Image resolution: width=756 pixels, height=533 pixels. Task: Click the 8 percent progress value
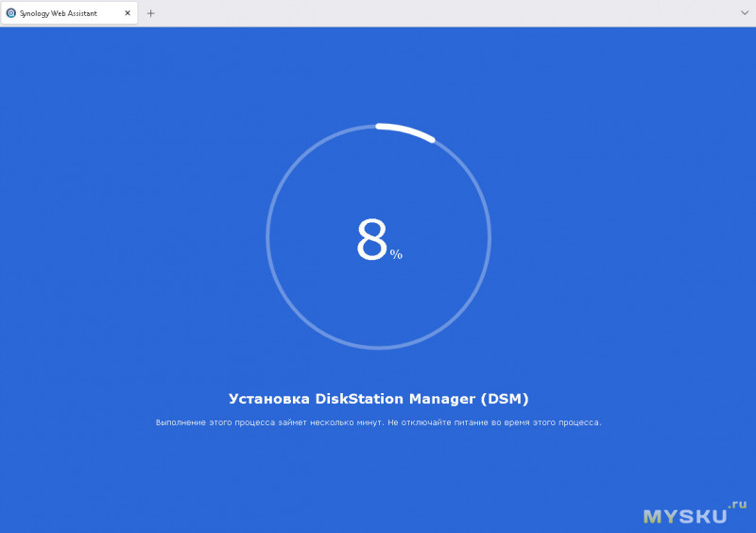pyautogui.click(x=379, y=239)
